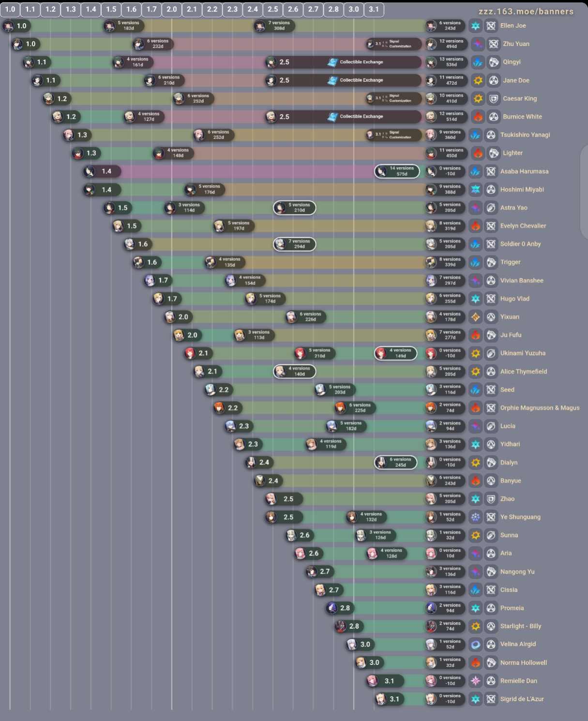
Task: Open Norma Hollowell character name
Action: 524,662
